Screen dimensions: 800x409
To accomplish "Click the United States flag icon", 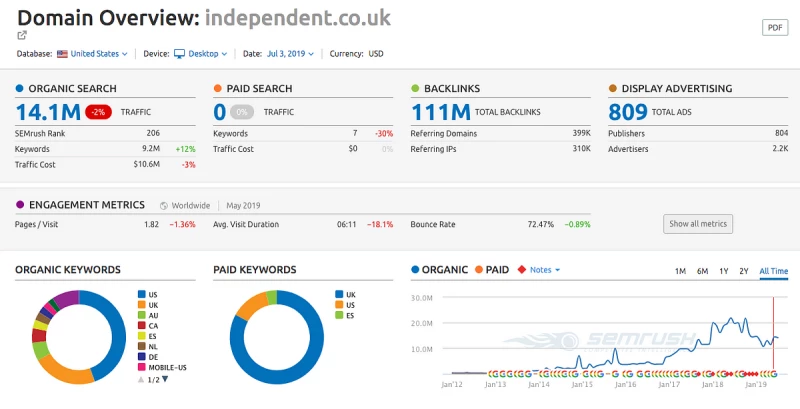I will pos(62,54).
